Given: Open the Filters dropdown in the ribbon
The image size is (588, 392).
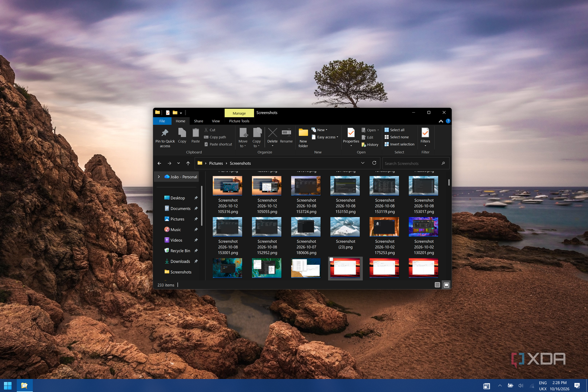Looking at the screenshot, I should (425, 138).
